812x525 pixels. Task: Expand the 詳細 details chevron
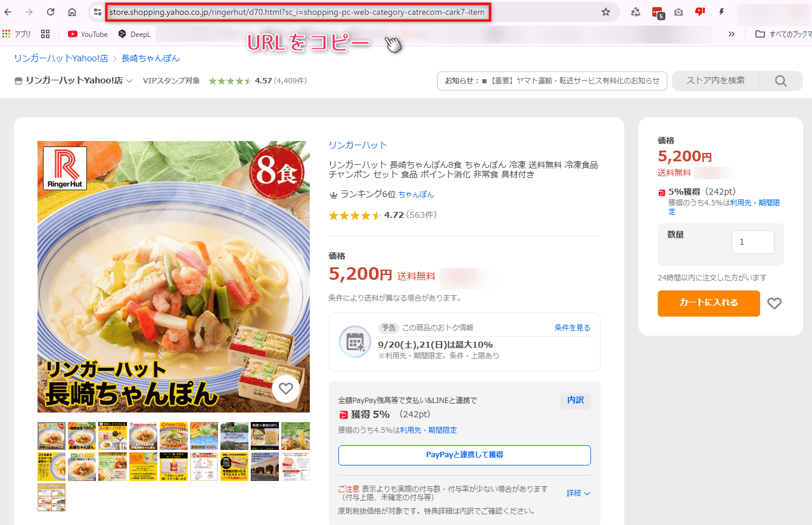(x=587, y=493)
